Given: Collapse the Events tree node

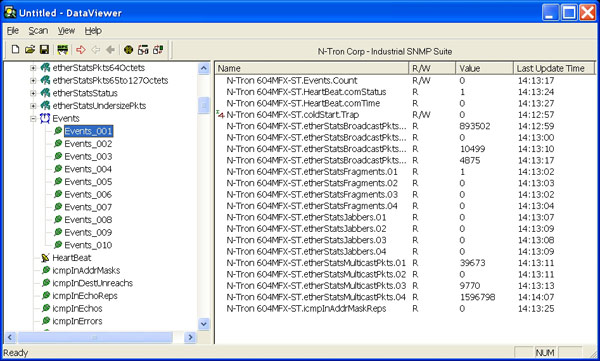Looking at the screenshot, I should tap(33, 119).
